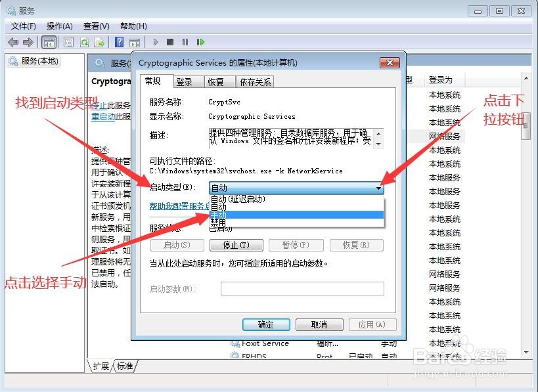The height and width of the screenshot is (392, 538).
Task: Click the back navigation arrow
Action: tap(13, 42)
